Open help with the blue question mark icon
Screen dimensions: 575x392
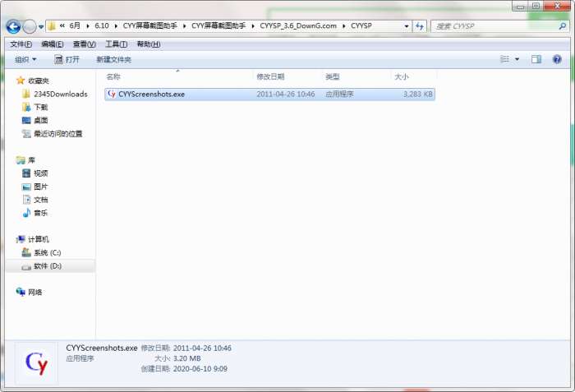[557, 59]
